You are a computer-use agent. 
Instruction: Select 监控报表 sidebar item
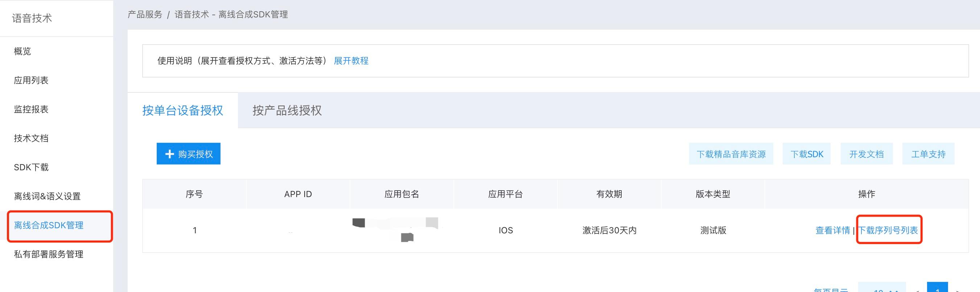[31, 109]
